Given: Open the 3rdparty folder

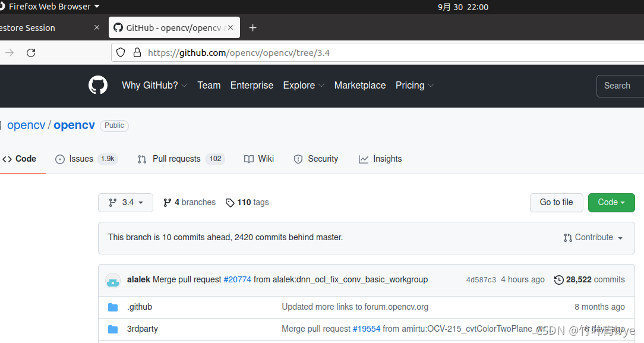Looking at the screenshot, I should [x=143, y=329].
